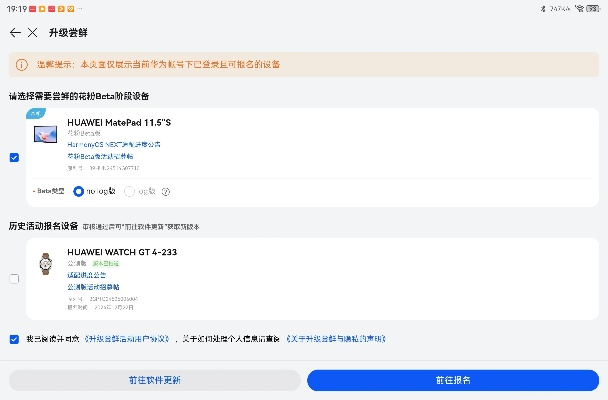The height and width of the screenshot is (400, 608).
Task: Open the HarmonyOS NEXT announcement link
Action: coord(113,144)
